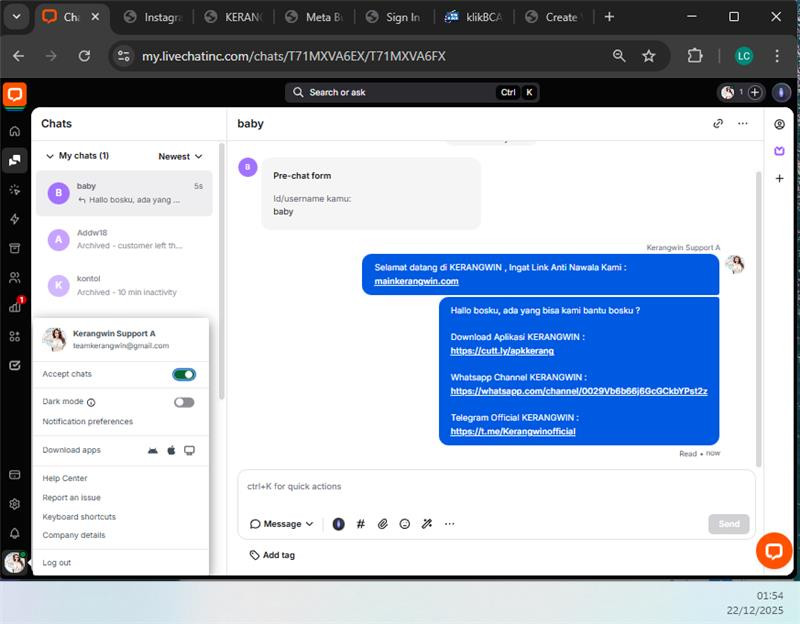Image resolution: width=800 pixels, height=624 pixels.
Task: Open the mainkerangwin.com link in message
Action: point(416,281)
